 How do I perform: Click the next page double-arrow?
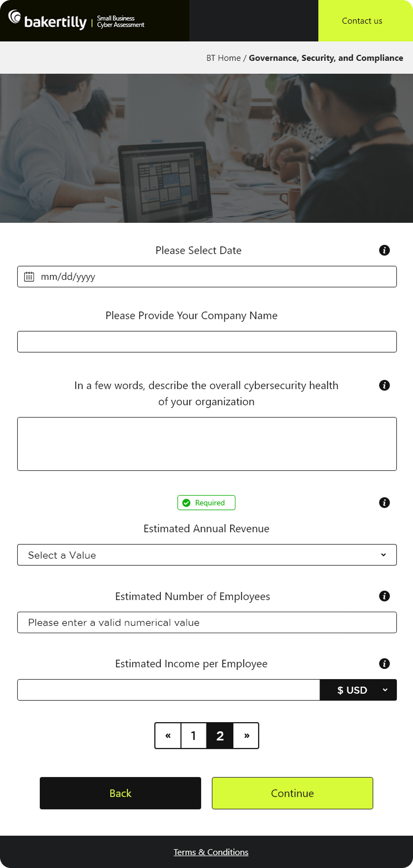[246, 736]
